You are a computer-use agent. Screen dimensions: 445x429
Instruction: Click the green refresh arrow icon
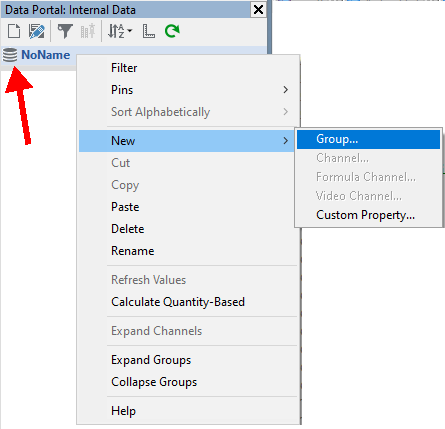(x=172, y=31)
